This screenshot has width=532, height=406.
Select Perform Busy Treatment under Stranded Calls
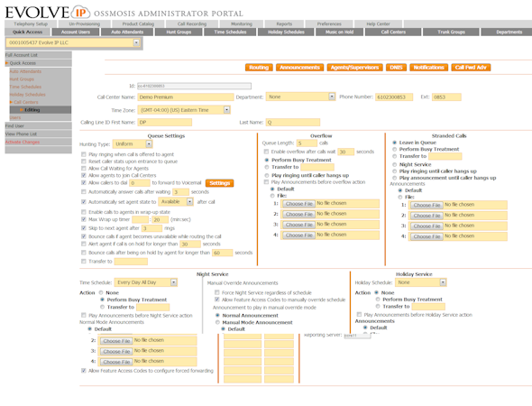395,149
